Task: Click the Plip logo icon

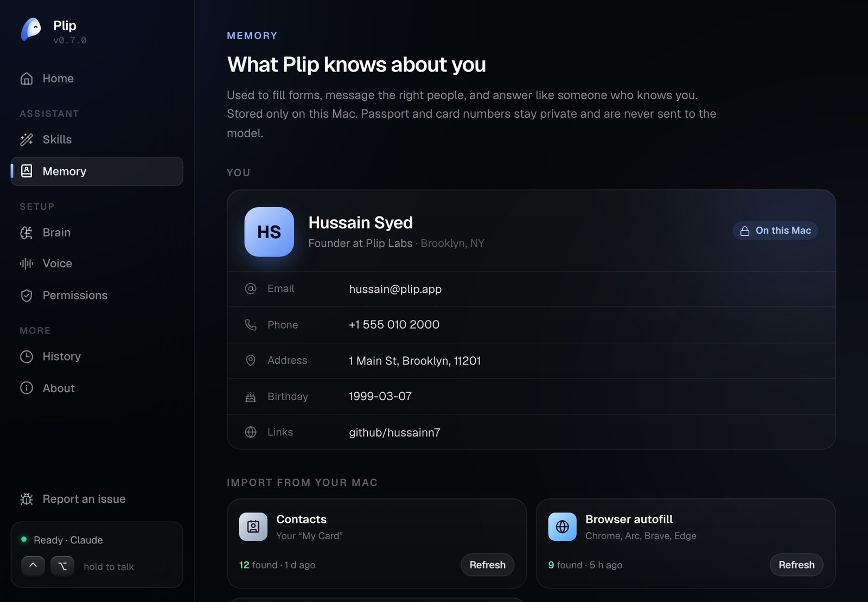Action: (x=31, y=29)
